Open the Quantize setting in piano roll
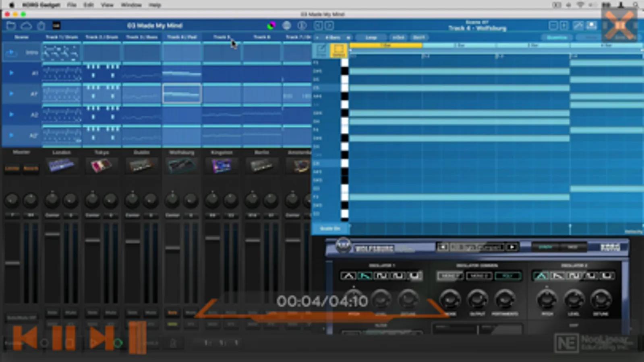Image resolution: width=644 pixels, height=362 pixels. pos(557,37)
